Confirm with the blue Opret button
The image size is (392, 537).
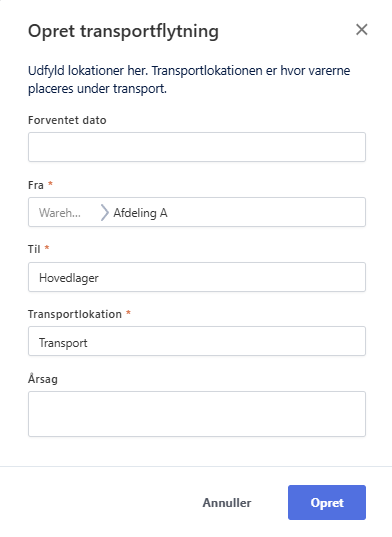[327, 502]
